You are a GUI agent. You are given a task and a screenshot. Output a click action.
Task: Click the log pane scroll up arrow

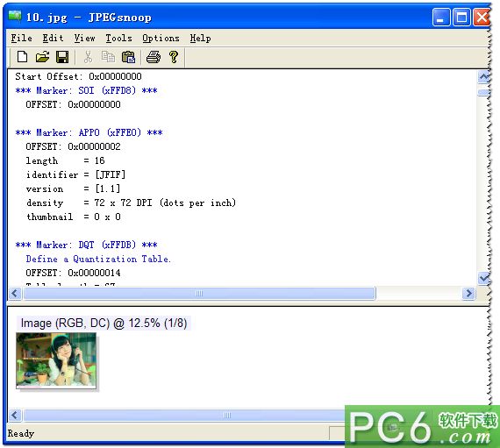pyautogui.click(x=484, y=77)
